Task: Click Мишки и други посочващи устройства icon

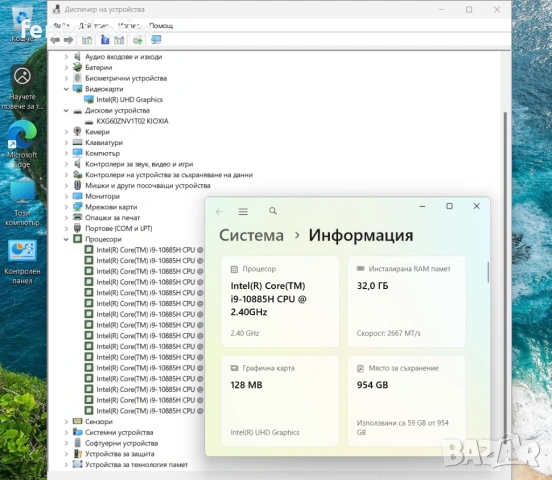Action: pyautogui.click(x=77, y=185)
